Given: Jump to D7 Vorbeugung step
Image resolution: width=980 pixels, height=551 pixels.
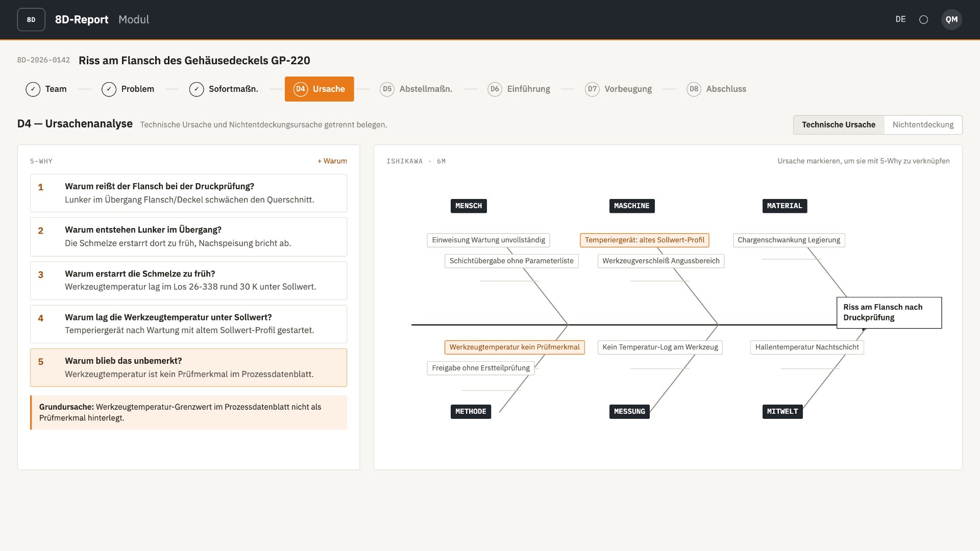Looking at the screenshot, I should [619, 89].
